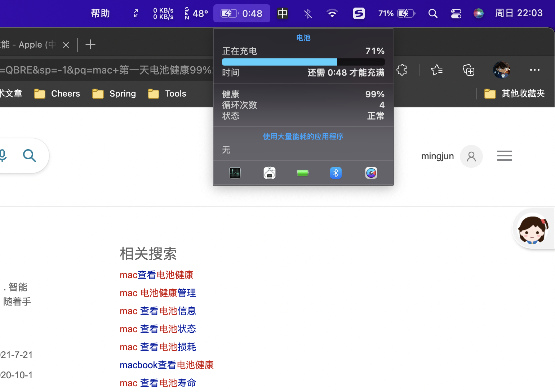This screenshot has width=555, height=392.
Task: Open Bluetooth icon in battery popup
Action: tap(336, 173)
